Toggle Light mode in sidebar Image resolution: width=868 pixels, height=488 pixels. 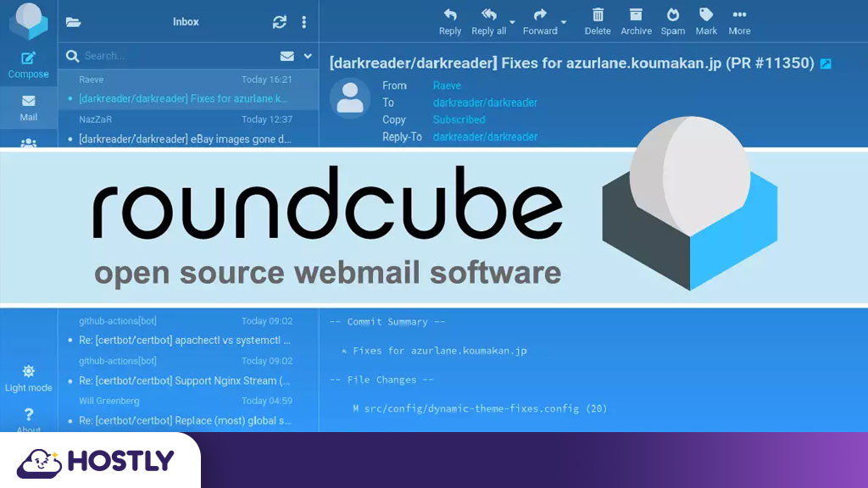[x=29, y=378]
